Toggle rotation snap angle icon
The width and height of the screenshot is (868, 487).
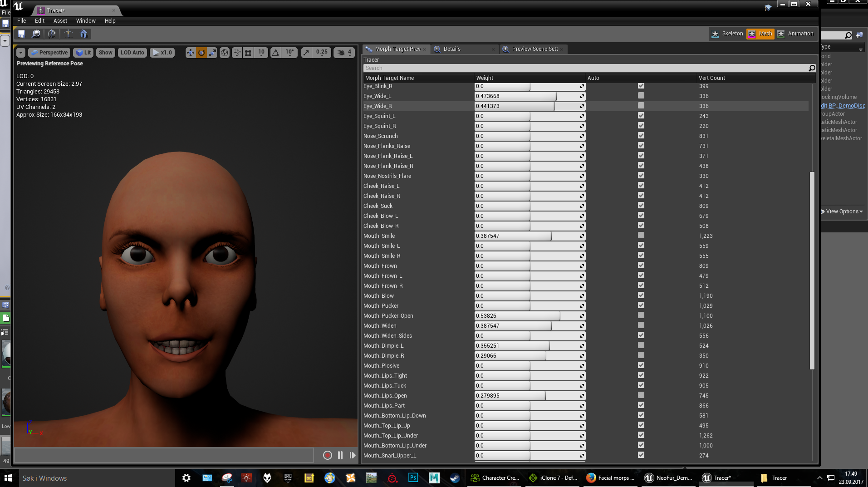click(275, 53)
